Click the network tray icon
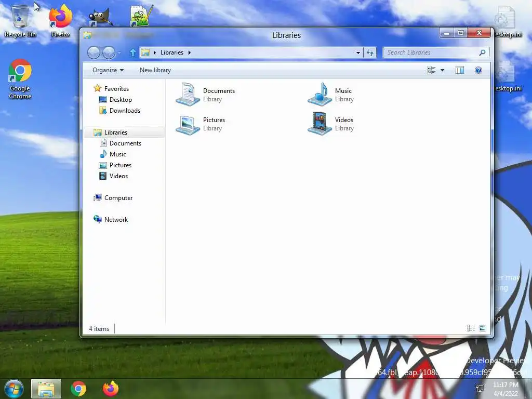The width and height of the screenshot is (532, 399). [480, 389]
